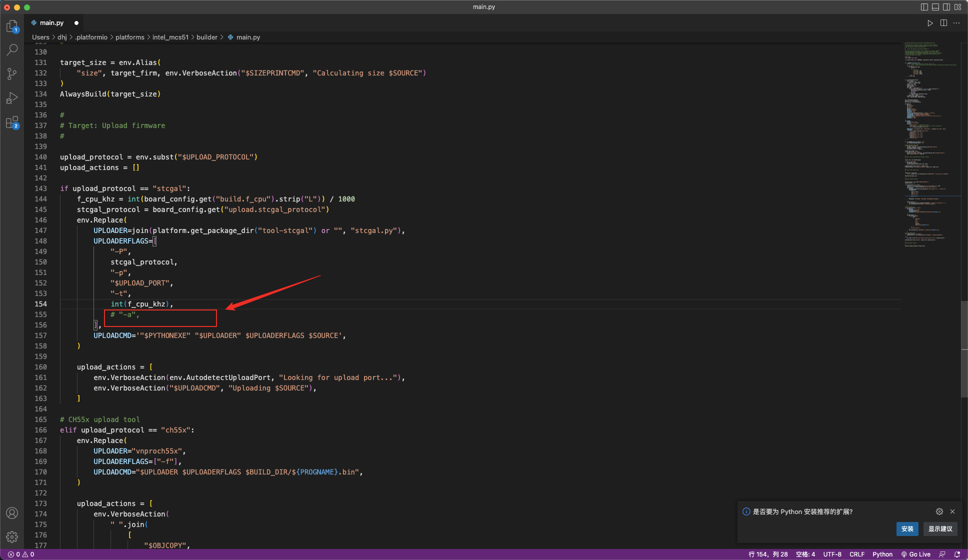The height and width of the screenshot is (560, 968).
Task: Toggle the Primary Side Bar layout button
Action: (x=924, y=7)
